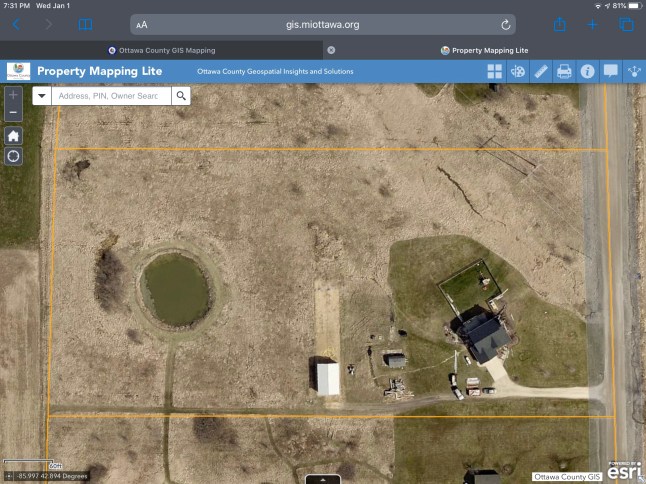Run search with magnifier button

[x=181, y=96]
